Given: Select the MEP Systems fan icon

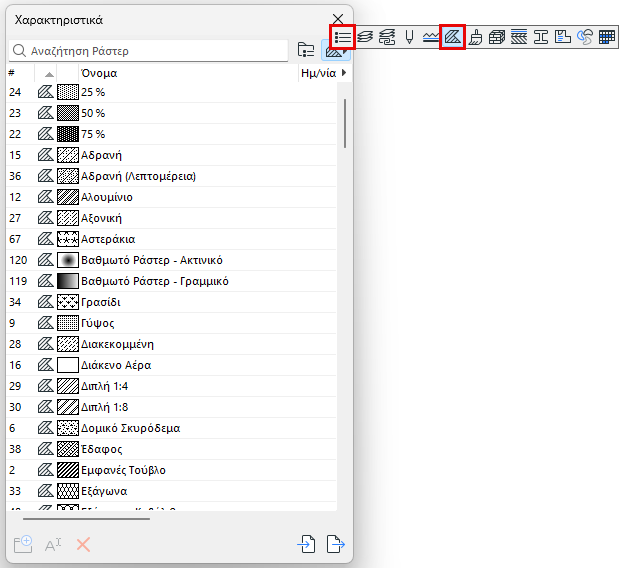Looking at the screenshot, I should click(585, 37).
